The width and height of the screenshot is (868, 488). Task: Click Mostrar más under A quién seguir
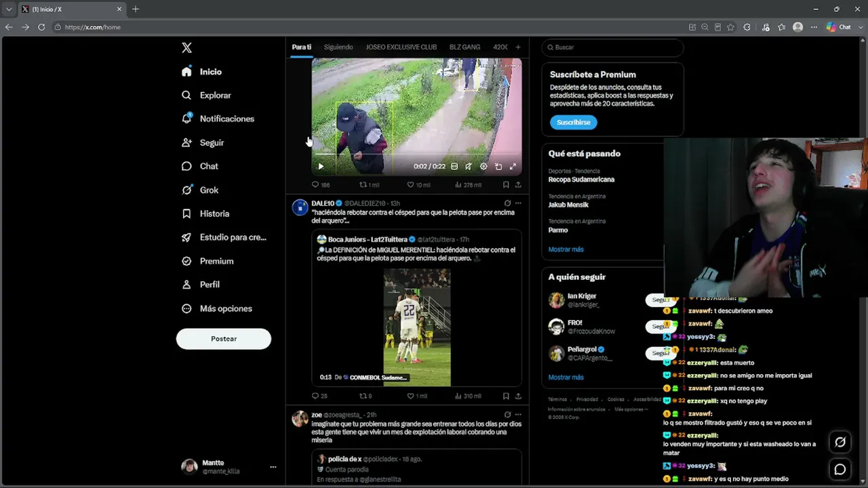pyautogui.click(x=566, y=378)
